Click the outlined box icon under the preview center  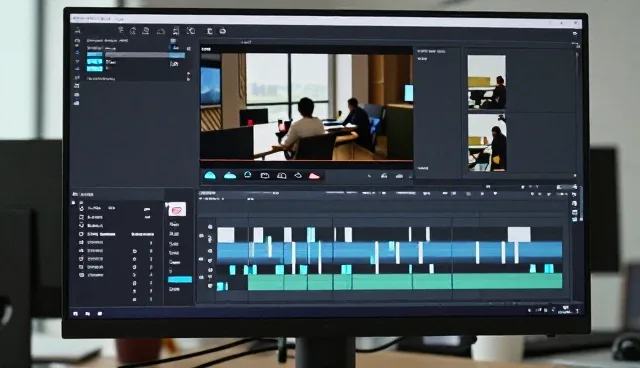265,176
